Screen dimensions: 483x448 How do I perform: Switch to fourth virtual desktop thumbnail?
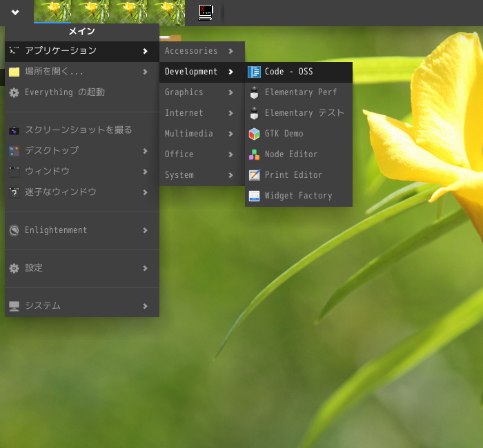[x=166, y=12]
